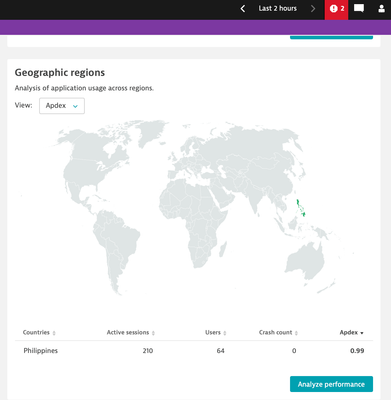
Task: Select the Philippines country row
Action: 194,351
